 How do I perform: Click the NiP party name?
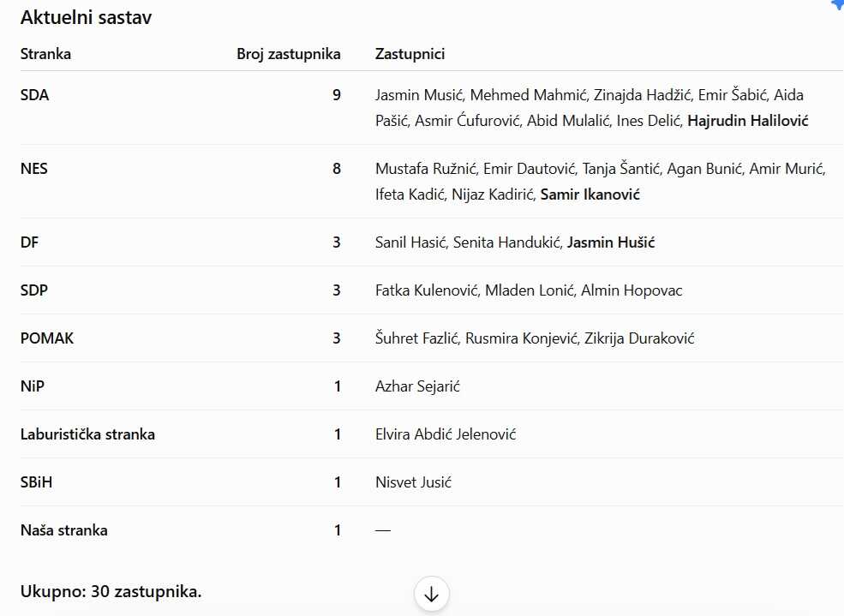click(33, 386)
